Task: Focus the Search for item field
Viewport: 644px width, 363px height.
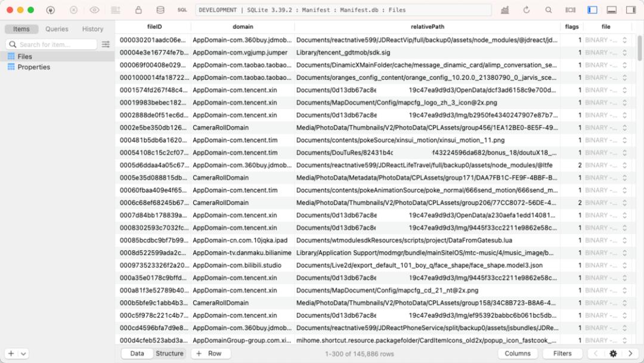Action: point(51,44)
